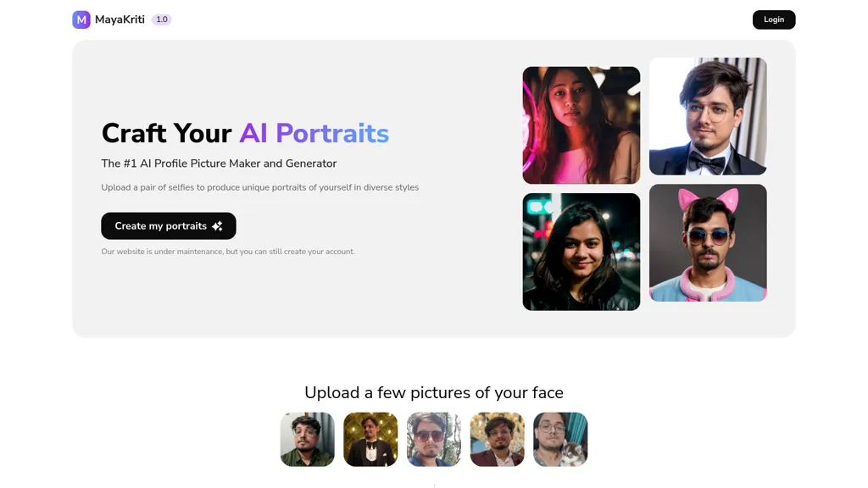Open the portrait of woman with neon pink light
Screen dimensions: 868x488
pos(581,125)
